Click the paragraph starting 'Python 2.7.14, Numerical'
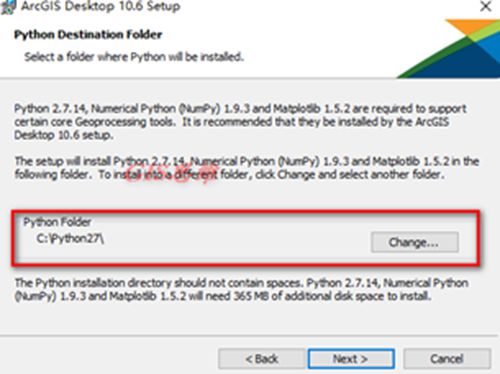Image resolution: width=500 pixels, height=374 pixels. [240, 122]
